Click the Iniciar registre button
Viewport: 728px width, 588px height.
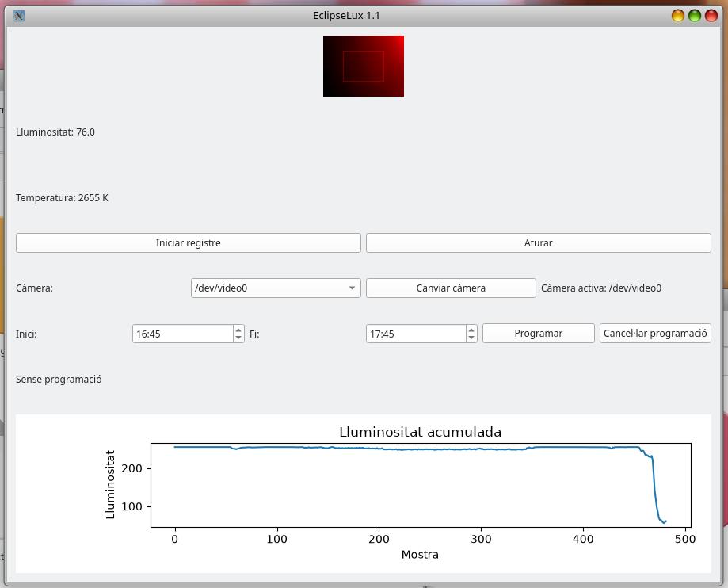[188, 243]
